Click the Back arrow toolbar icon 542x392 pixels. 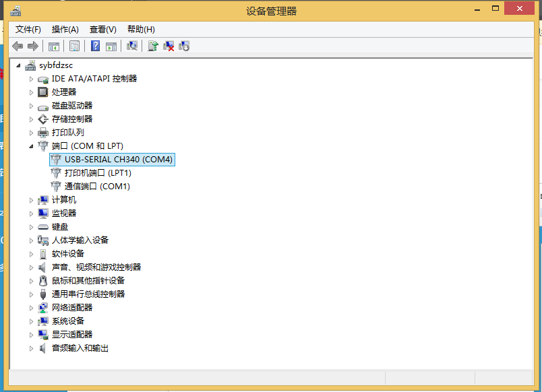pos(18,46)
